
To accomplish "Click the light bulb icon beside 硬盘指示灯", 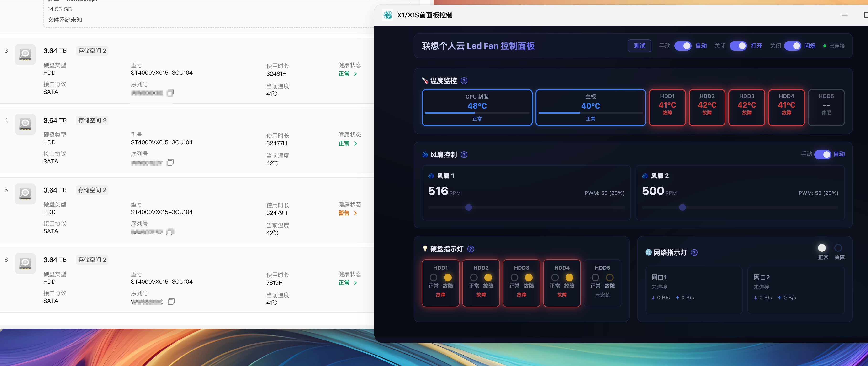I will [425, 249].
